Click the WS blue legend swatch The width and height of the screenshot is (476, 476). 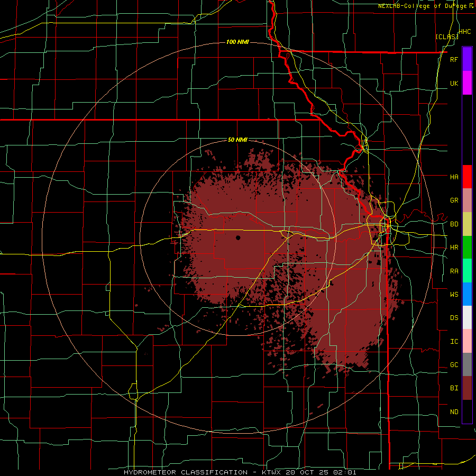click(467, 294)
